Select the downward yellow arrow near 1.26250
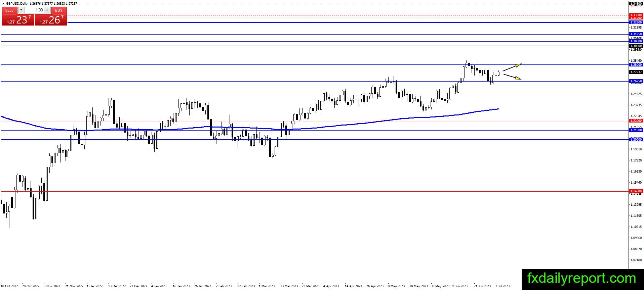The height and width of the screenshot is (290, 644). [512, 77]
